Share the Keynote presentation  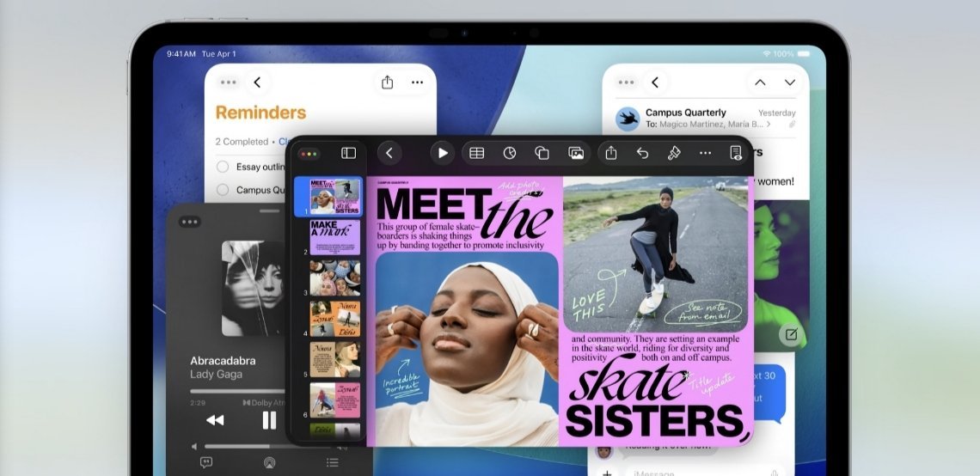tap(611, 153)
